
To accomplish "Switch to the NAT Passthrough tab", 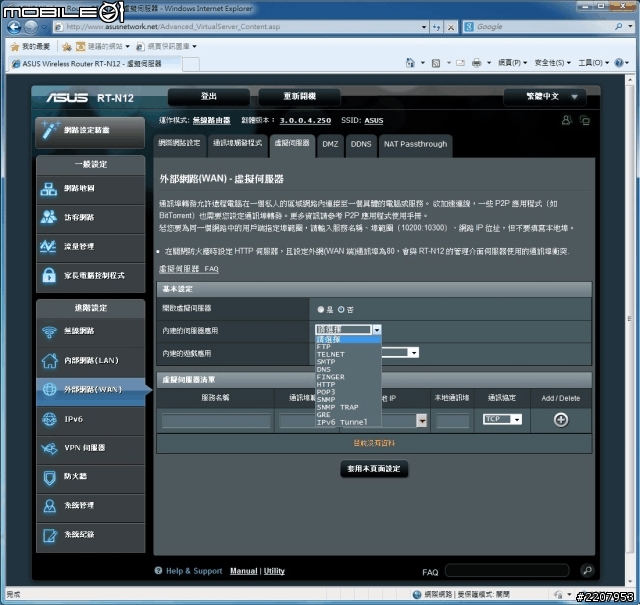I will pos(415,145).
